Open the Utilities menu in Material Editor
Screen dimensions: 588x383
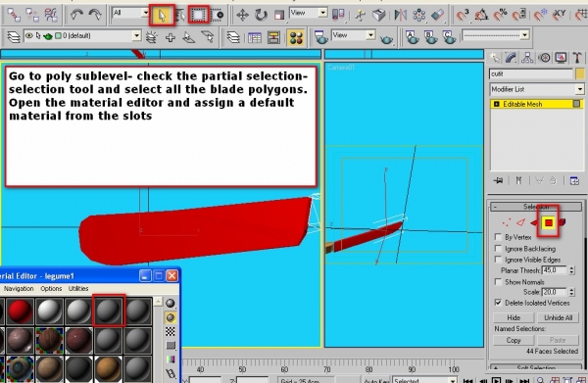78,289
